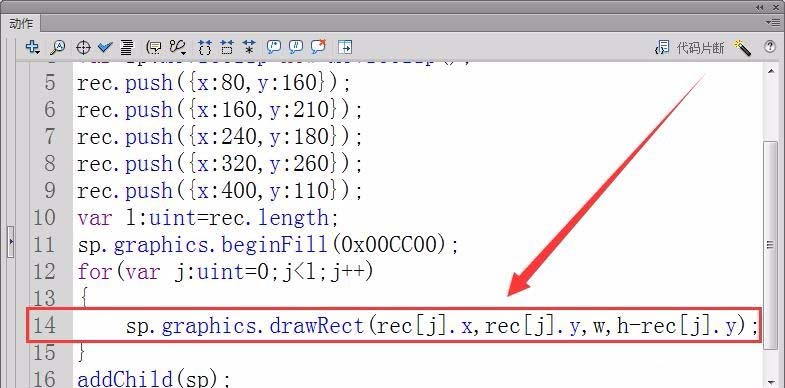The image size is (785, 388).
Task: Click the vertical scrollbar thumb
Action: pos(771,245)
